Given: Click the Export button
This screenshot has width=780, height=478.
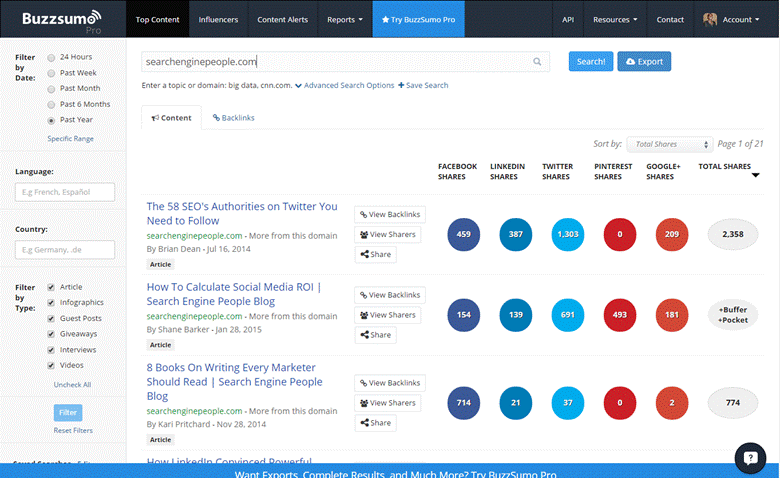Looking at the screenshot, I should click(x=643, y=62).
